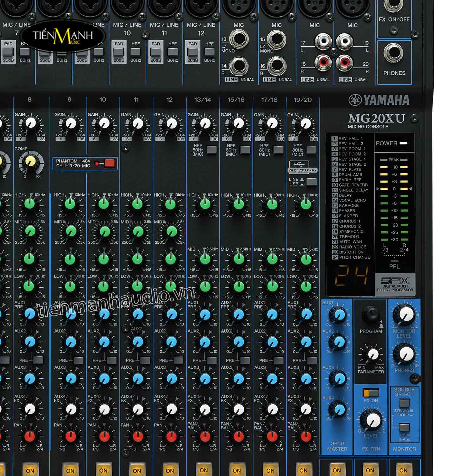This screenshot has width=476, height=476.
Task: Adjust the red PAN knob on channel 10
Action: tap(104, 437)
